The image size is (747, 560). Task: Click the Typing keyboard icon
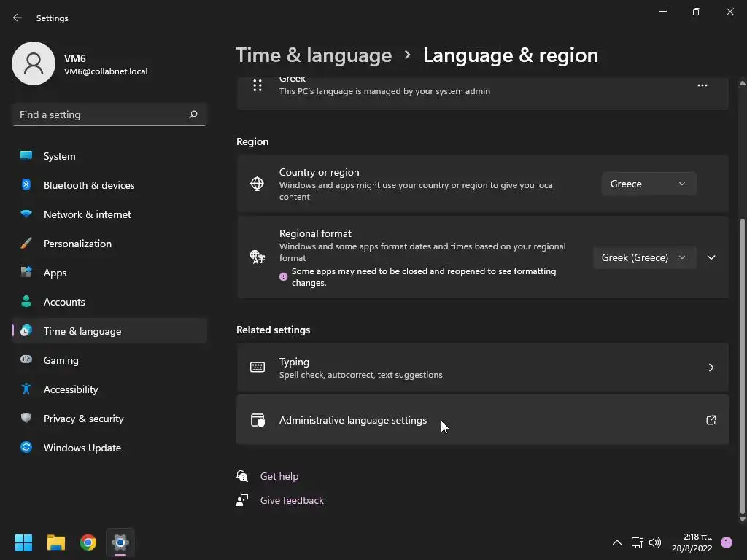[258, 367]
